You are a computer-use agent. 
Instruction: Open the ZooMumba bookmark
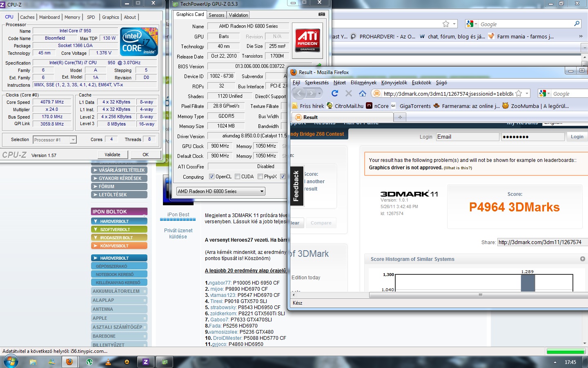pos(535,106)
